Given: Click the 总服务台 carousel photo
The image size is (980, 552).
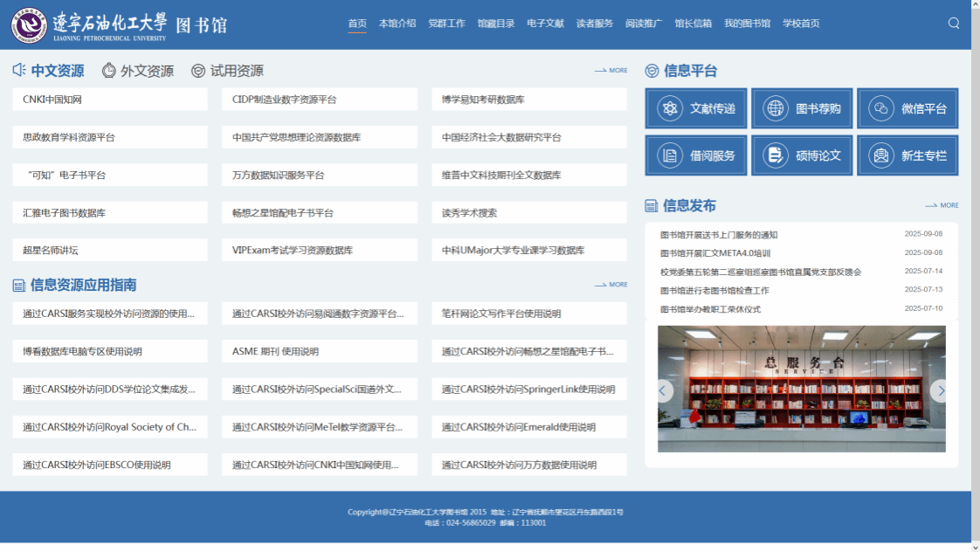Looking at the screenshot, I should point(801,389).
